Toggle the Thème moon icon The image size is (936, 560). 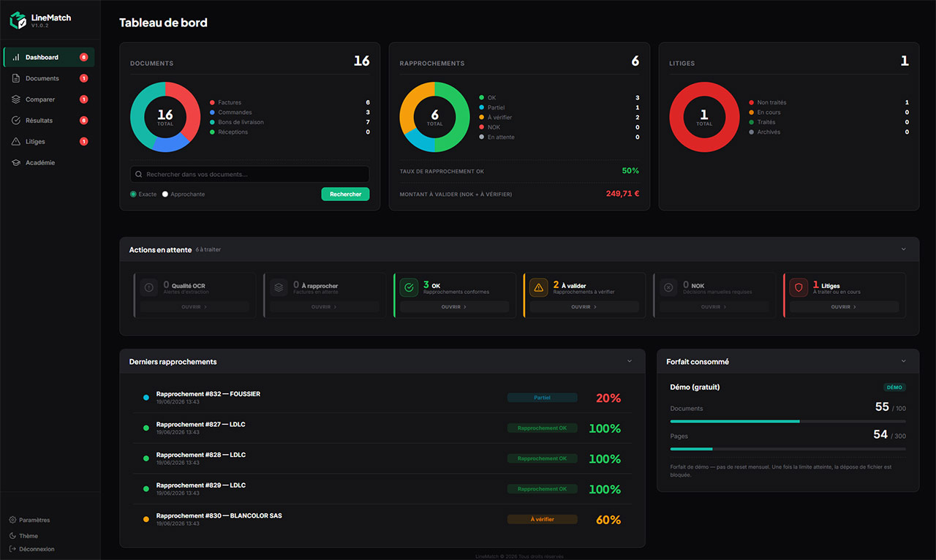tap(12, 536)
